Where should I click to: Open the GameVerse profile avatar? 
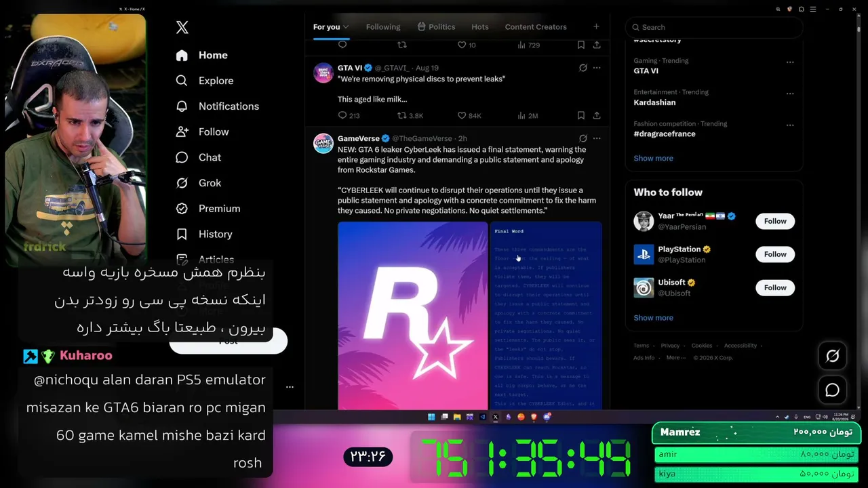(323, 143)
